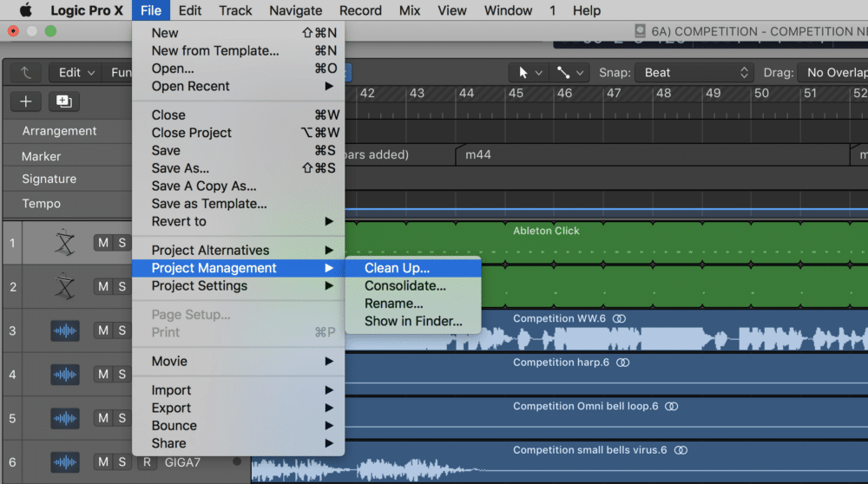Click the add track plus button
The image size is (868, 484).
(x=26, y=101)
